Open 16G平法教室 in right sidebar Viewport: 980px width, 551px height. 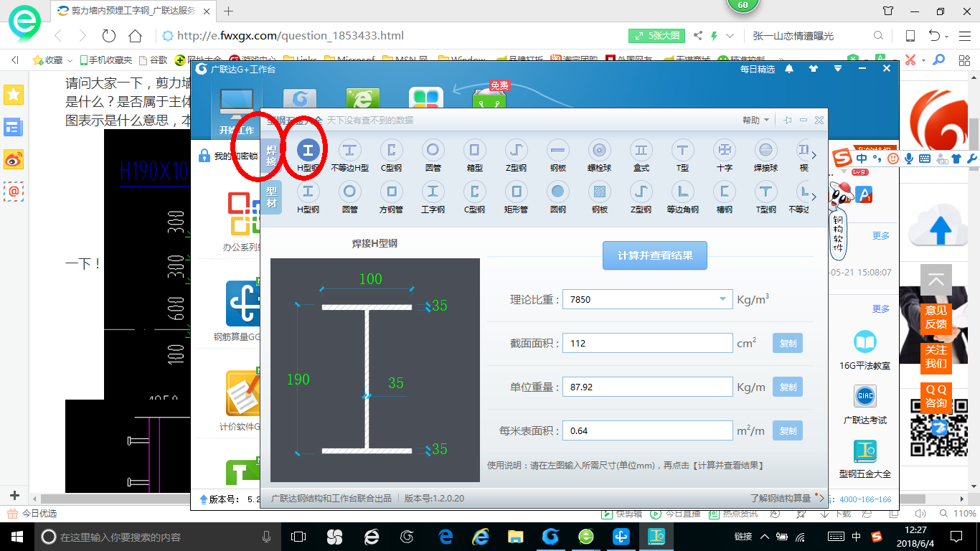tap(864, 350)
